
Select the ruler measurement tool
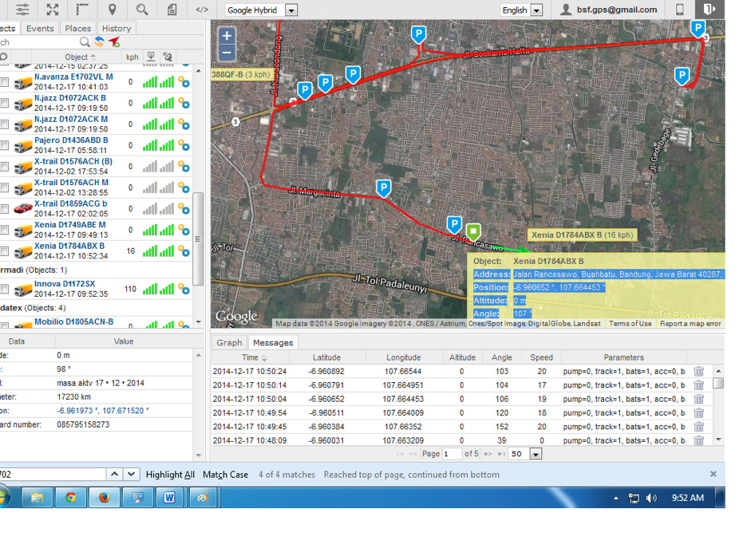[x=82, y=9]
